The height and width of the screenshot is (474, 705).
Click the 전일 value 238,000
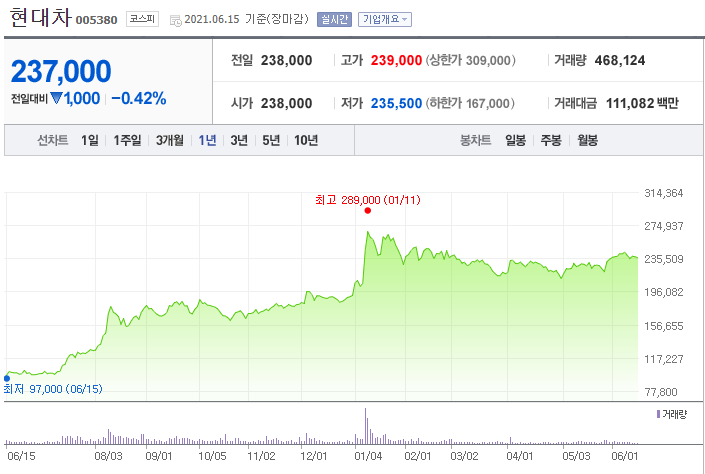286,60
